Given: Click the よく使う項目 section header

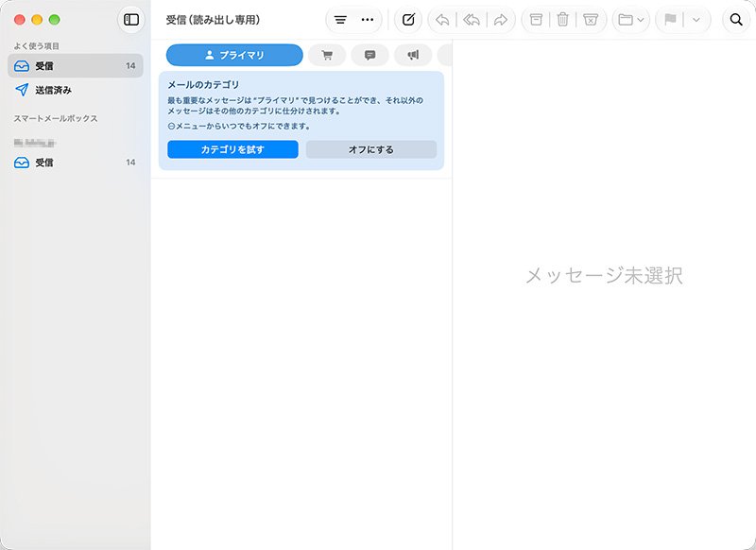Looking at the screenshot, I should coord(36,46).
